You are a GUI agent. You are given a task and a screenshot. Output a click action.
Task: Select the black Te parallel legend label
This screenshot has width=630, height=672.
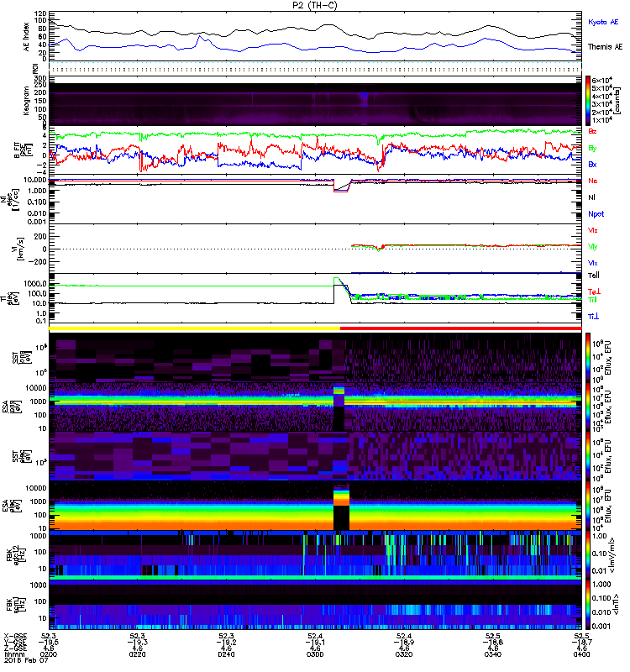(x=593, y=276)
